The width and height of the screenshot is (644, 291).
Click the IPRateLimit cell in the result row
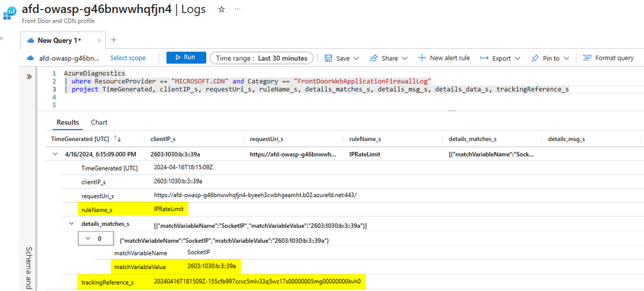pos(364,155)
